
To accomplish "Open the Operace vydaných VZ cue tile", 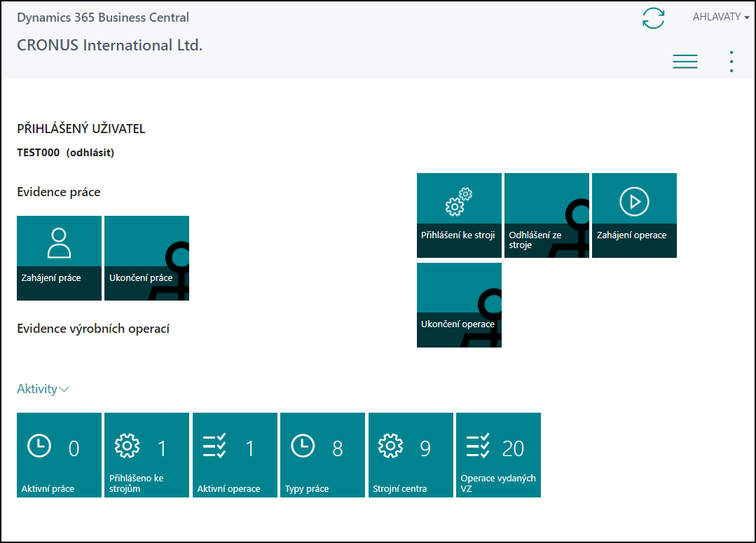I will (x=499, y=455).
